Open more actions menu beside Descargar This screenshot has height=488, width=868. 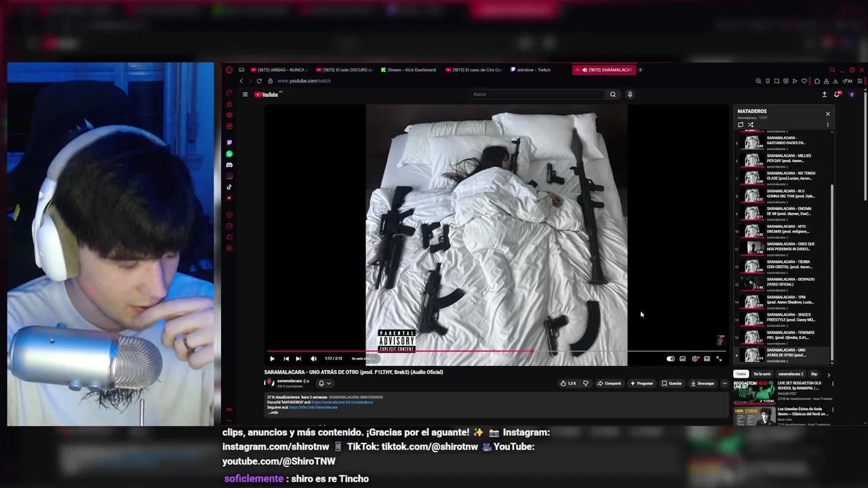pos(724,383)
